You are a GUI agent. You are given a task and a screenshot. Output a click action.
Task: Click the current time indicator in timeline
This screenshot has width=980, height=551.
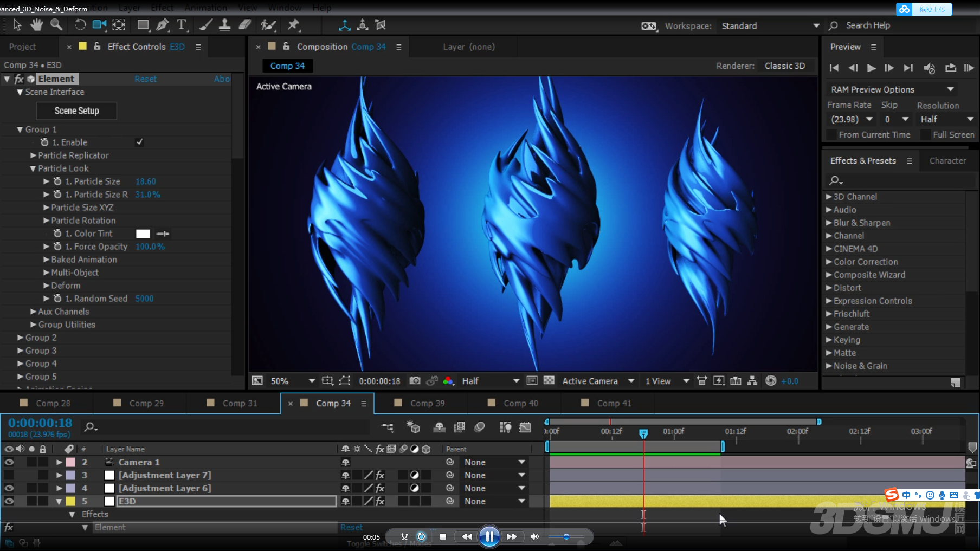(643, 433)
